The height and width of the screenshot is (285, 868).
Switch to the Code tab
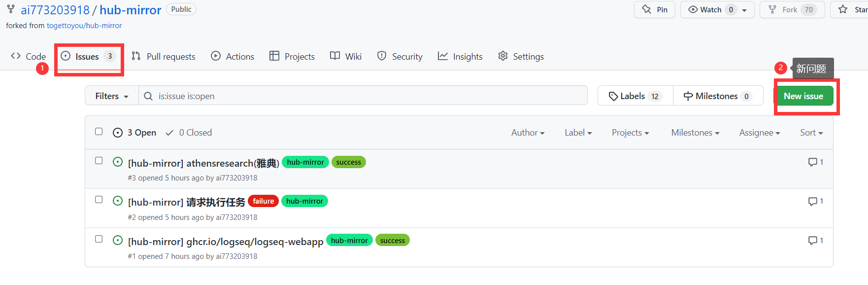28,56
